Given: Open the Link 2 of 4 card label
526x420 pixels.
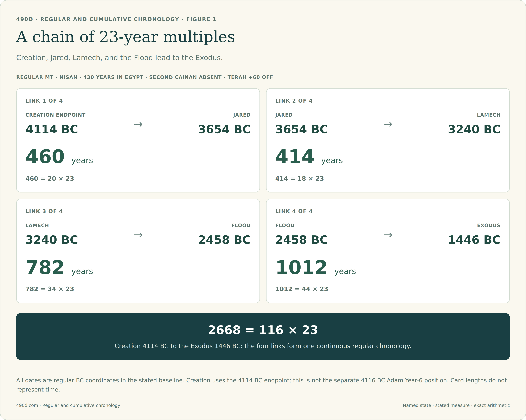Looking at the screenshot, I should tap(294, 101).
